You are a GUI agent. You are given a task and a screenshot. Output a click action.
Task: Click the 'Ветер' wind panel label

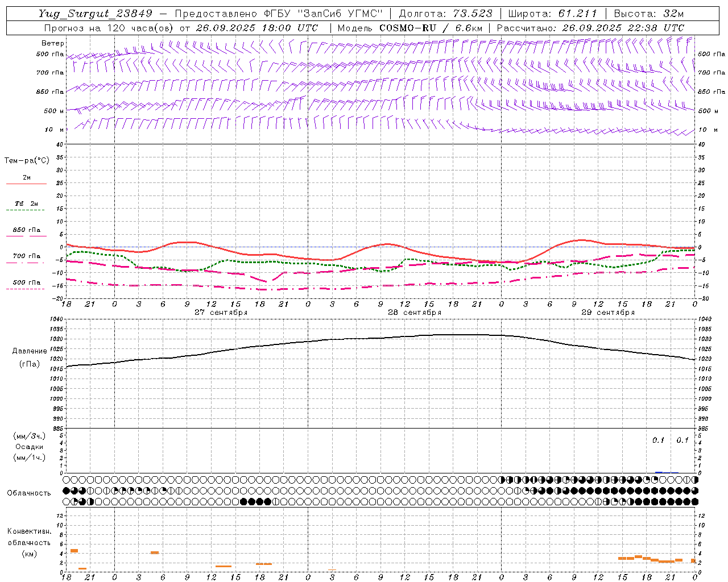(53, 43)
